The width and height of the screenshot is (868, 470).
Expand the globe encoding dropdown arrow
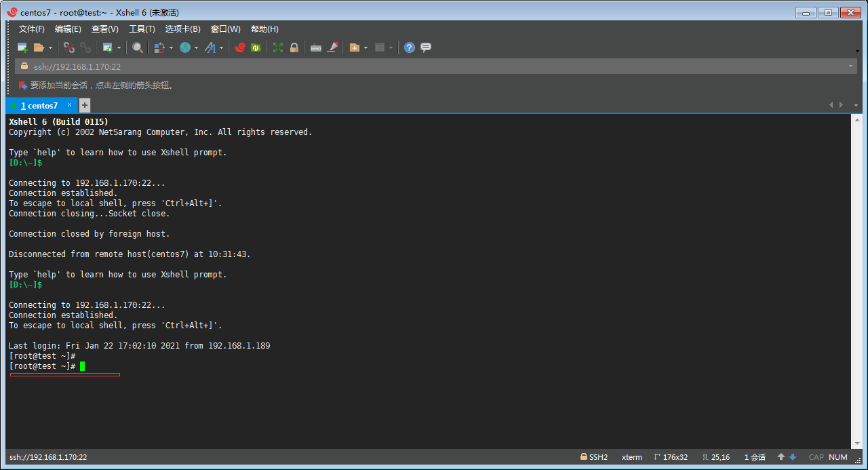pyautogui.click(x=196, y=47)
